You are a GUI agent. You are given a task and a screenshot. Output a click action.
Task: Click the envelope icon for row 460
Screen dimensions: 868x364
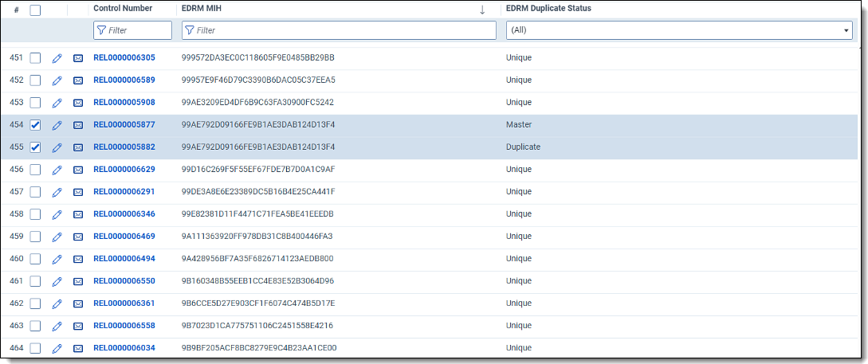click(78, 259)
